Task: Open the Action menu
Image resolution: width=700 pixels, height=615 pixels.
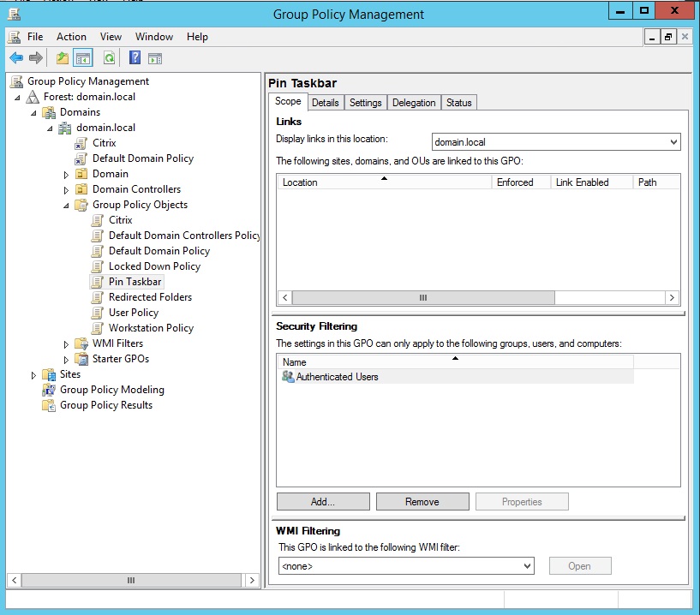Action: 71,37
